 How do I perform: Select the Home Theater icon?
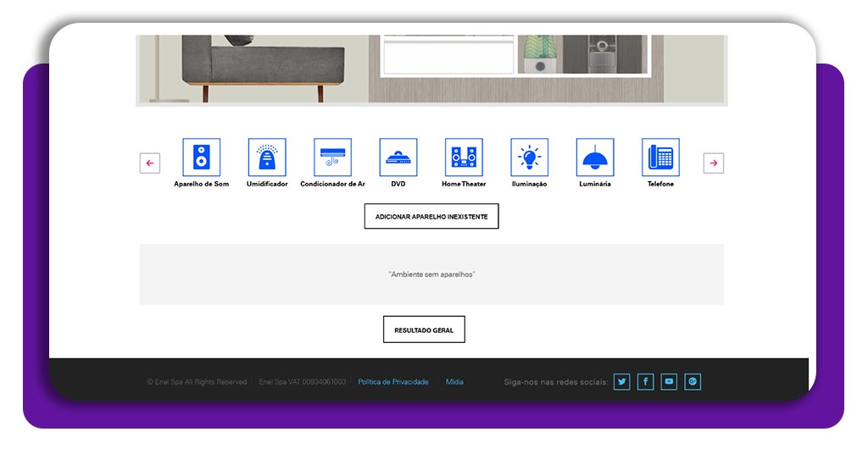tap(464, 158)
